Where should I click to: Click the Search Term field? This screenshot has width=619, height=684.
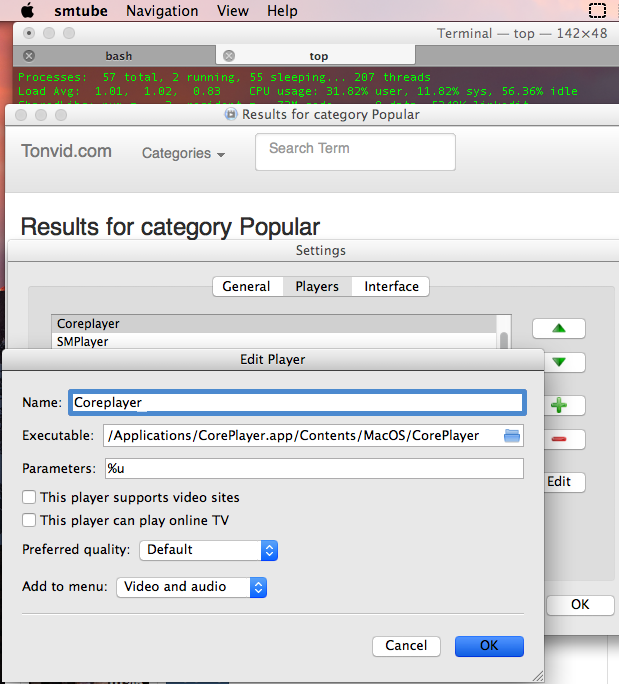(x=355, y=152)
